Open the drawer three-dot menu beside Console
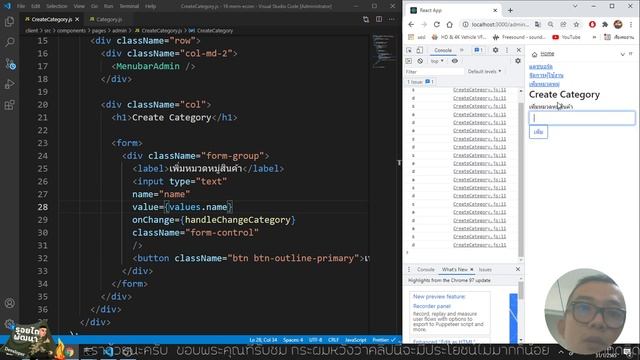The width and height of the screenshot is (640, 360). coord(409,269)
